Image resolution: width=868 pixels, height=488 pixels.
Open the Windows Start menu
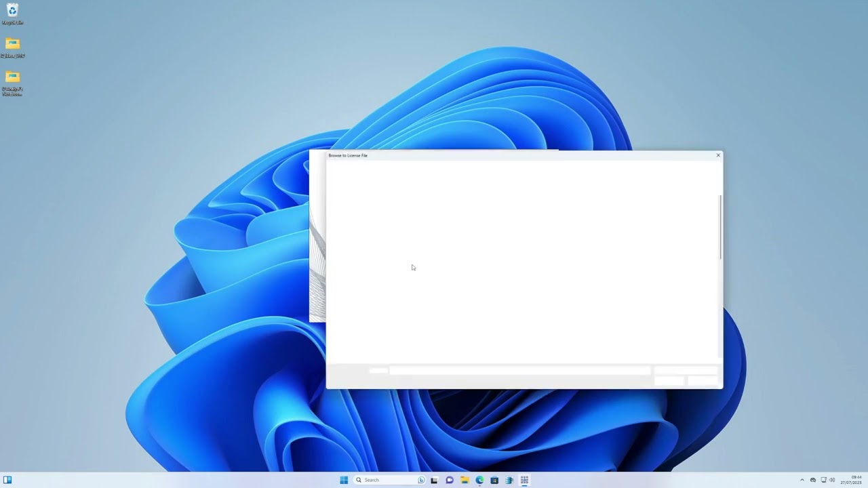[344, 480]
